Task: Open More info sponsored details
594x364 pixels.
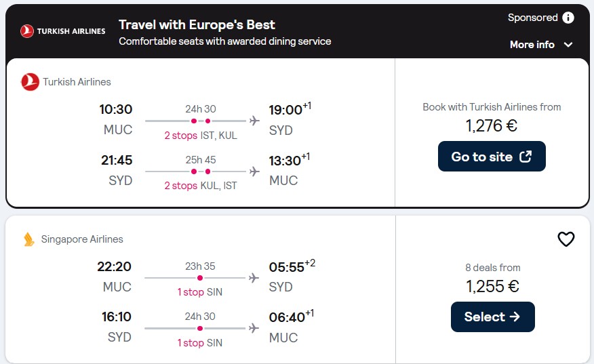Action: [541, 45]
